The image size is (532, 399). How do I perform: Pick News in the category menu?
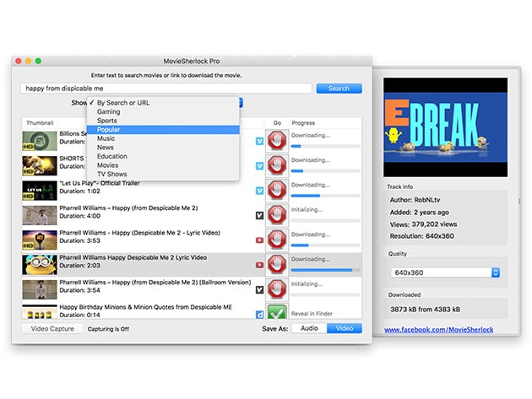coord(163,147)
